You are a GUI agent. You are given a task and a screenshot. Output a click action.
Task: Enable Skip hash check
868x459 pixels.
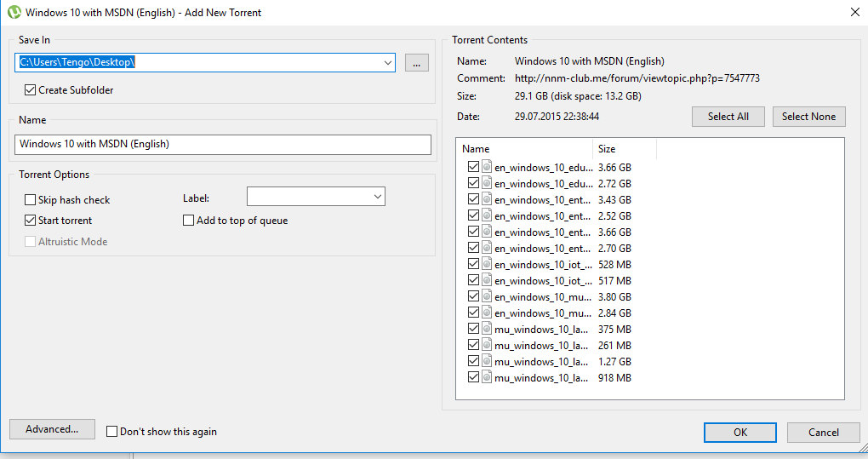[x=31, y=200]
